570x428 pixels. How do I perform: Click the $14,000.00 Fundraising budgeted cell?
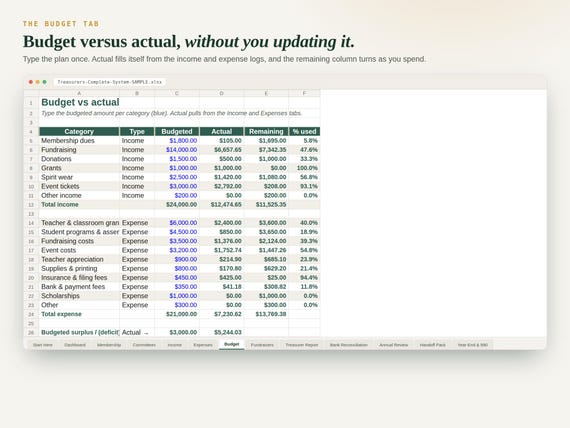point(177,150)
